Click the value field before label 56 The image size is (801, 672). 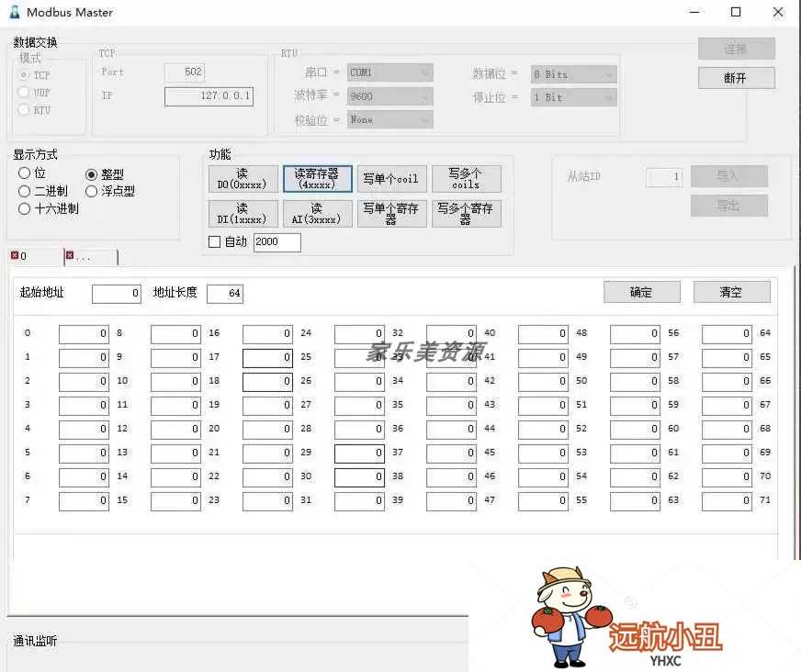click(636, 334)
